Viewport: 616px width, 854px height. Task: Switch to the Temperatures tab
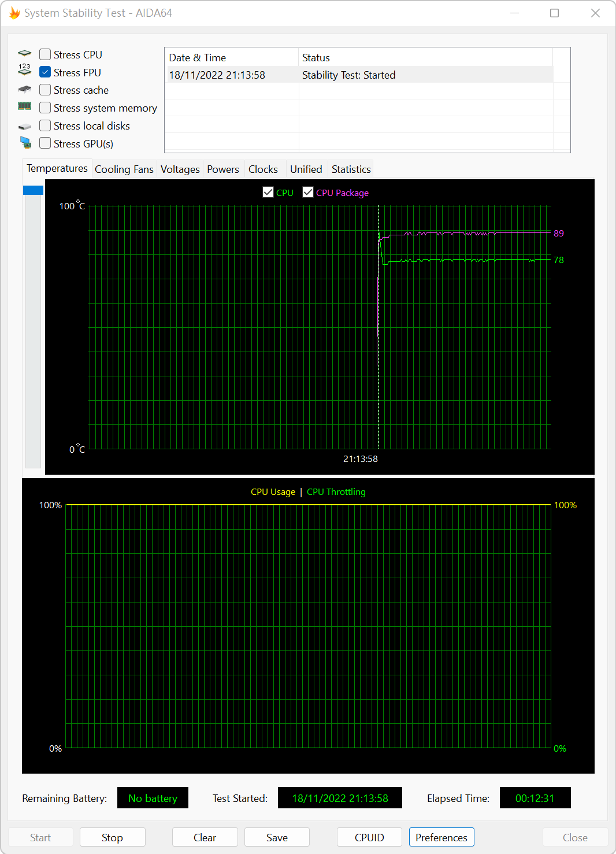(57, 168)
